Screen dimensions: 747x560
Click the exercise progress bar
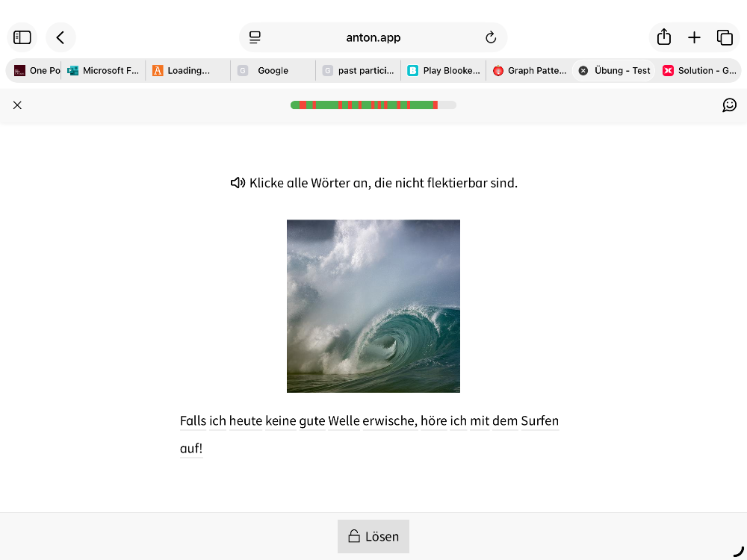tap(373, 105)
